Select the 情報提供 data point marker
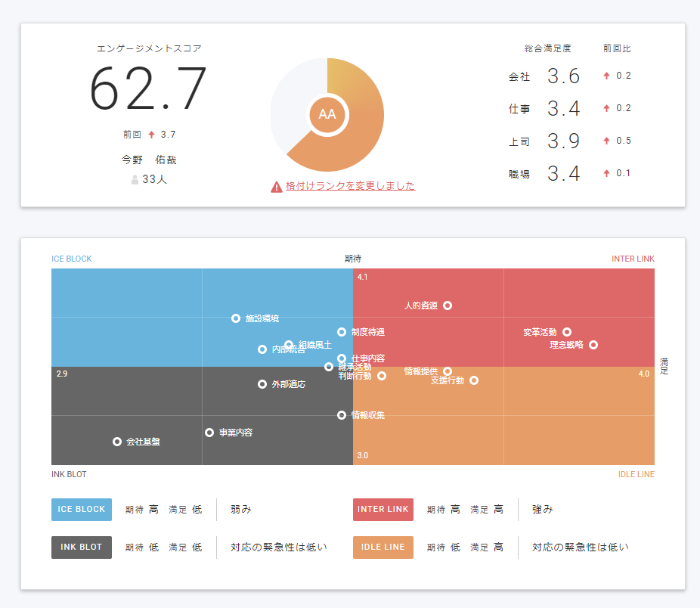Image resolution: width=700 pixels, height=608 pixels. pyautogui.click(x=448, y=371)
